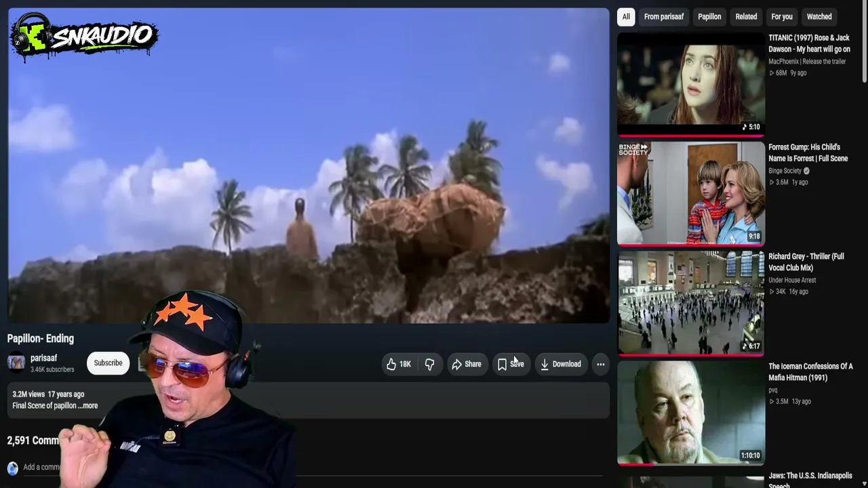Share this video
The image size is (868, 488).
pyautogui.click(x=466, y=364)
